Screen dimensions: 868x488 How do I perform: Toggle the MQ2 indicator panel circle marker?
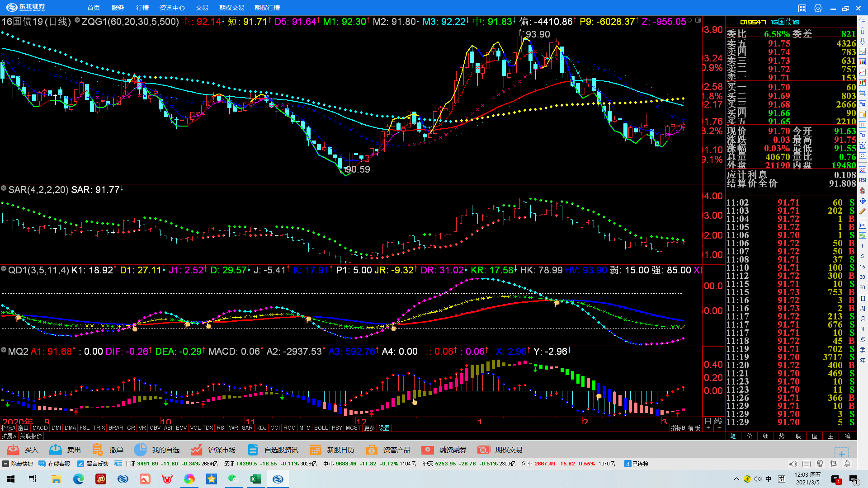point(4,350)
